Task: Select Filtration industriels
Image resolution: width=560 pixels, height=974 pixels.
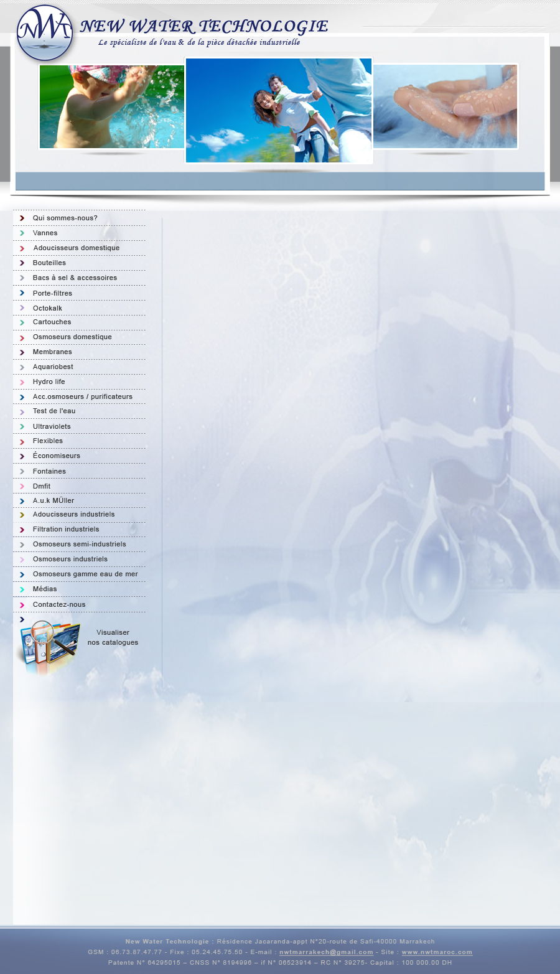Action: [x=66, y=530]
